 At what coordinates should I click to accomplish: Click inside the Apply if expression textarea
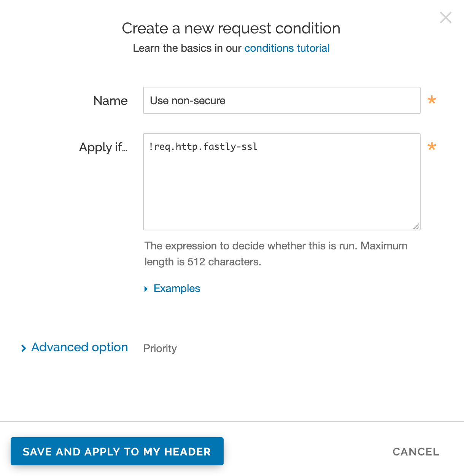click(x=281, y=182)
